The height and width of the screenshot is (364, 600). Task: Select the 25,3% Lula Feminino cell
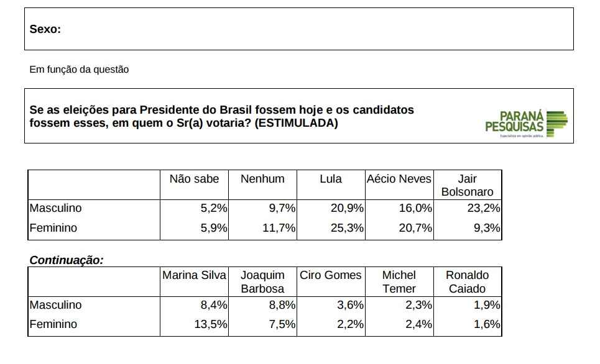[347, 228]
